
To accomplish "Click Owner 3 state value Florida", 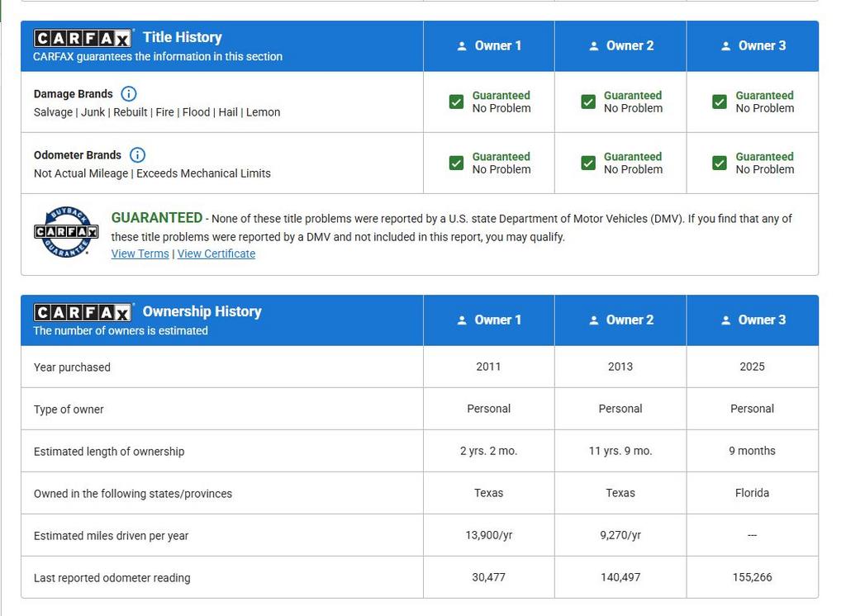I will click(752, 493).
